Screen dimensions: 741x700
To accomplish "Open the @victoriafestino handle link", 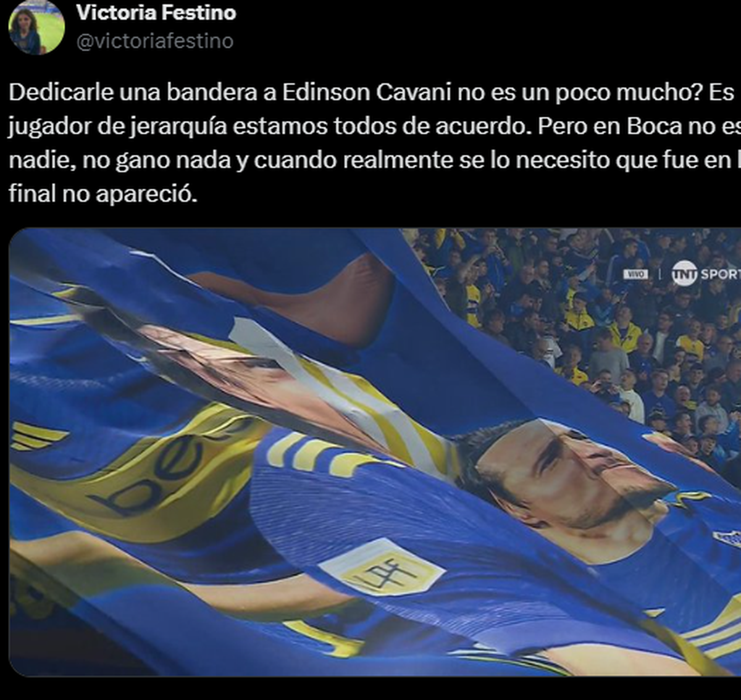I will (x=155, y=41).
